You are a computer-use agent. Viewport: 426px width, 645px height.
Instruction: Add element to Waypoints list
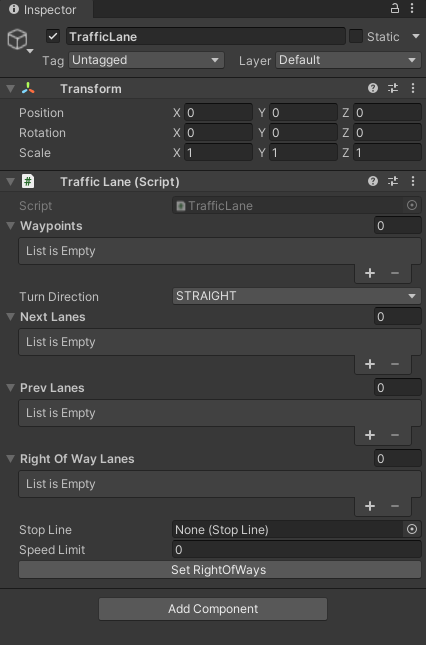coord(370,273)
